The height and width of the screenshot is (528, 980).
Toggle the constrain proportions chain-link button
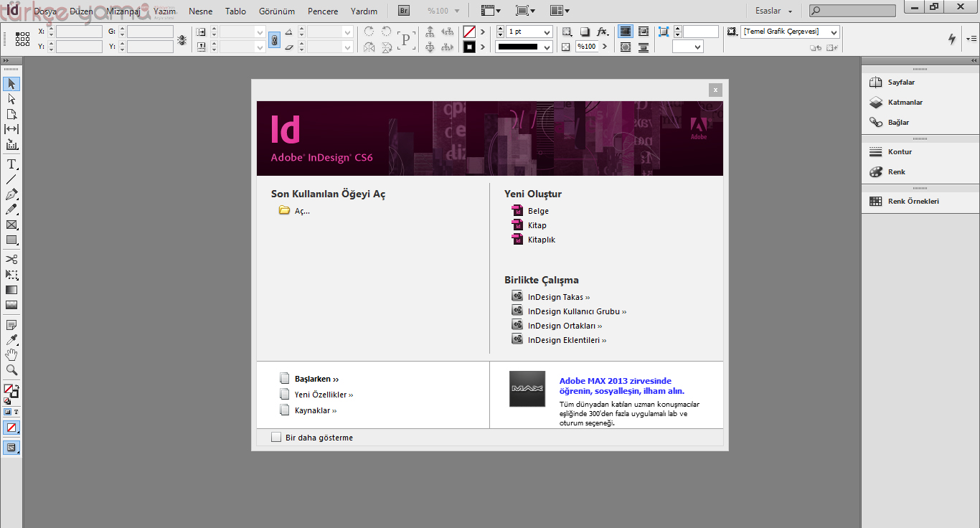(x=275, y=39)
